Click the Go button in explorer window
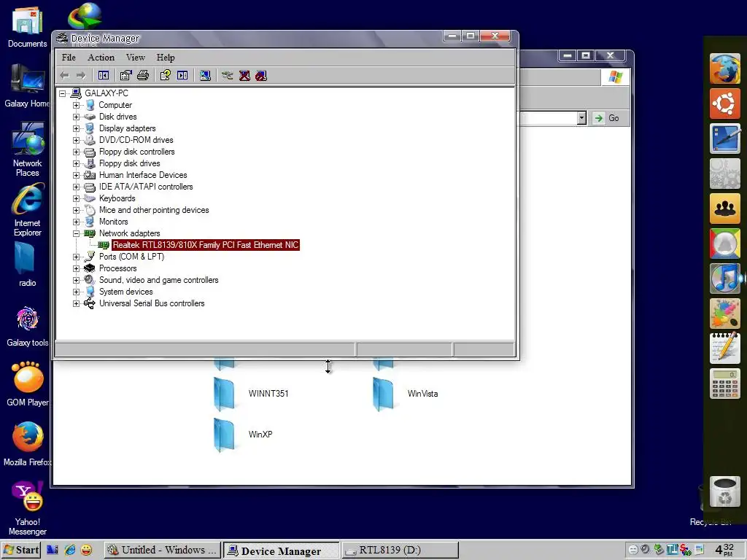 607,118
